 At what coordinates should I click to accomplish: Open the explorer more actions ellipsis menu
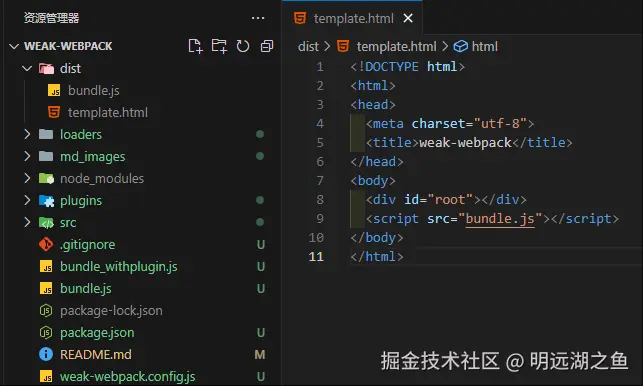258,18
